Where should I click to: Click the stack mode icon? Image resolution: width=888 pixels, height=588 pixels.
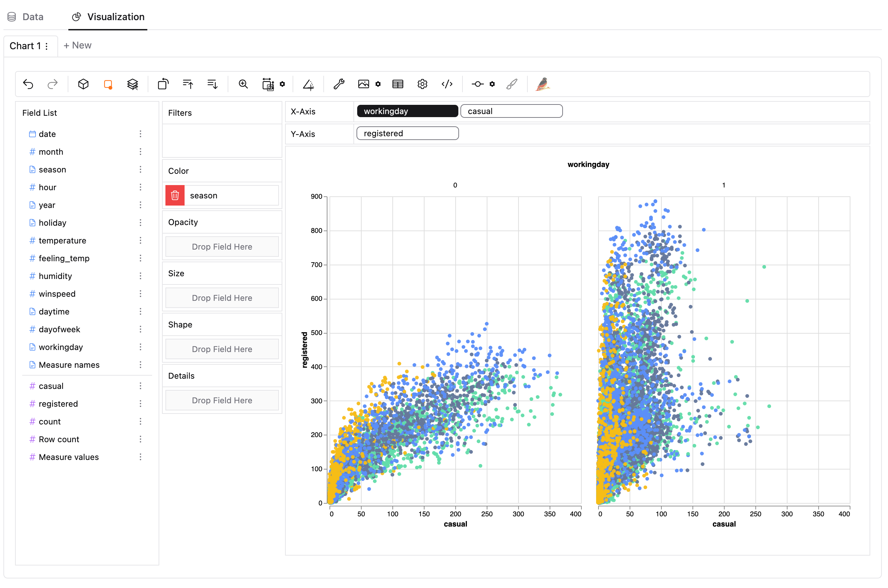point(133,84)
